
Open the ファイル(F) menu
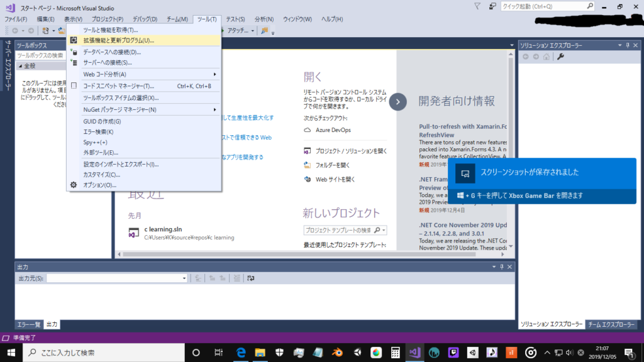pyautogui.click(x=16, y=19)
